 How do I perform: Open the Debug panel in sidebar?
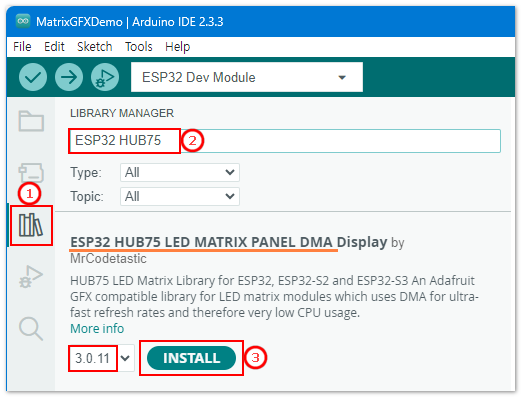pyautogui.click(x=31, y=277)
